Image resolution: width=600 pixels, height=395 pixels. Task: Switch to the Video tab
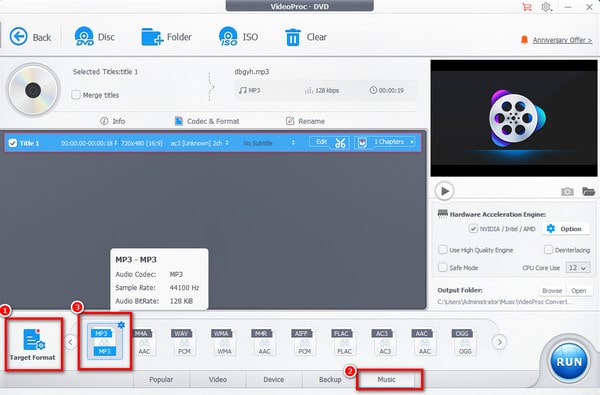coord(217,379)
